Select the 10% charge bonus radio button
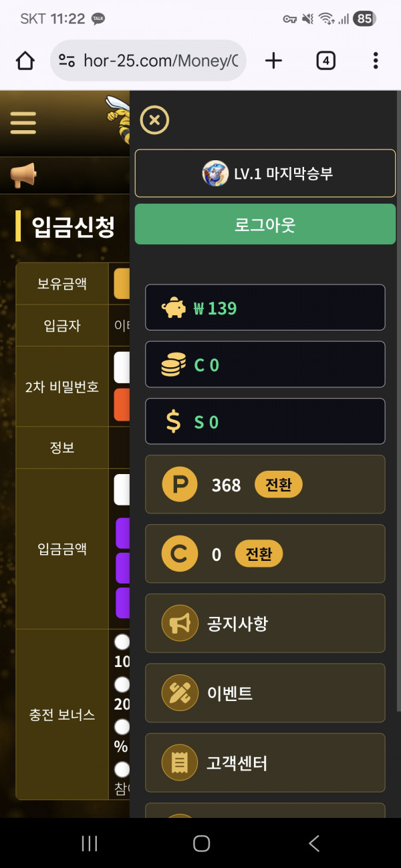 122,642
